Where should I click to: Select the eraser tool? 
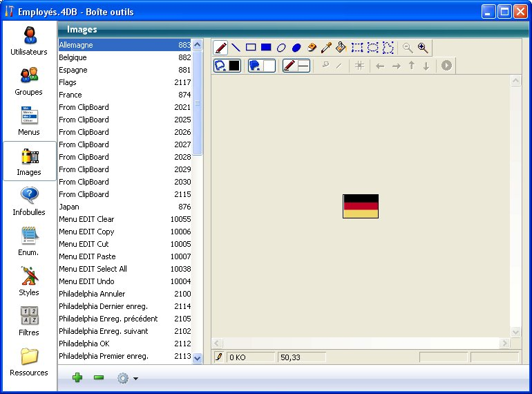[312, 48]
